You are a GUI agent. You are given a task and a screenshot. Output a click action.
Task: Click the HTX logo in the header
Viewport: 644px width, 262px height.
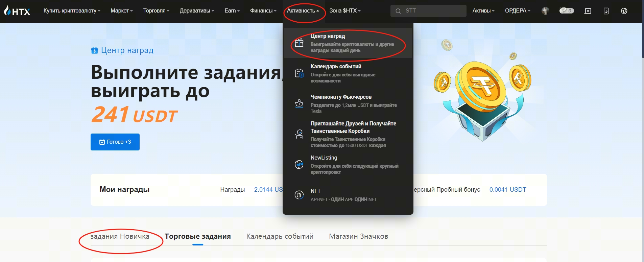[x=17, y=11]
